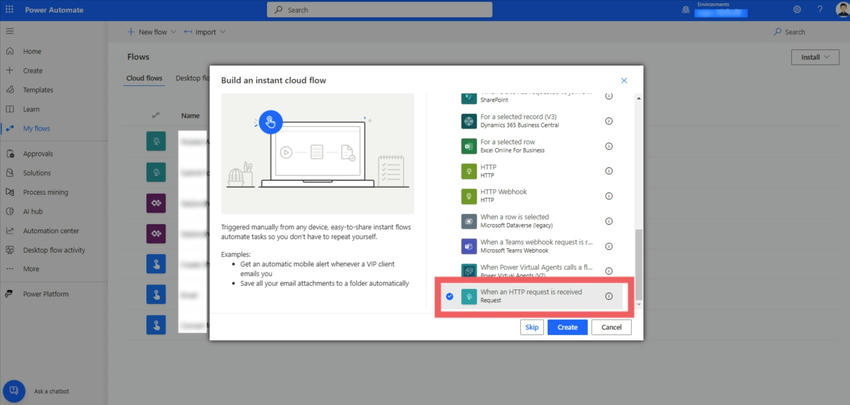Select the Dynamics 365 Business Central trigger icon
The height and width of the screenshot is (405, 850).
pyautogui.click(x=468, y=121)
